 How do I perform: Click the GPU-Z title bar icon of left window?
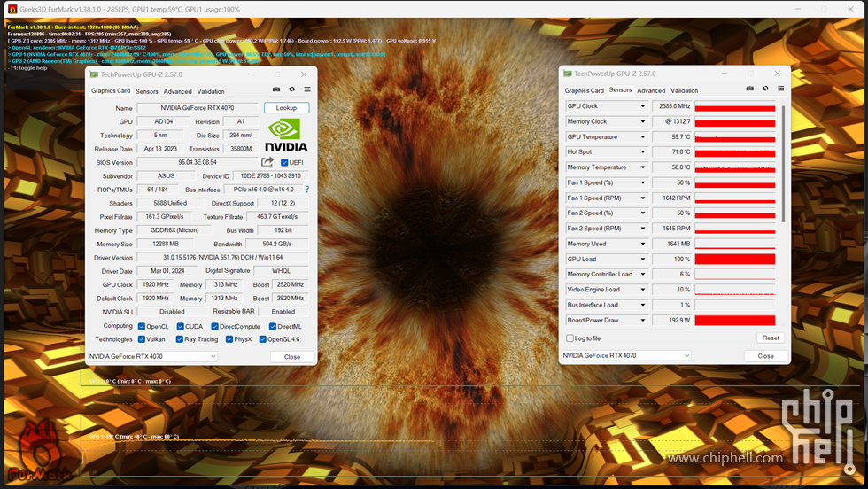coord(94,74)
